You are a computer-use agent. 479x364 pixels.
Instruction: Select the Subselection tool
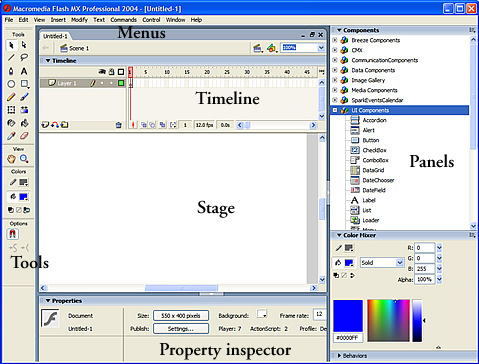(24, 45)
